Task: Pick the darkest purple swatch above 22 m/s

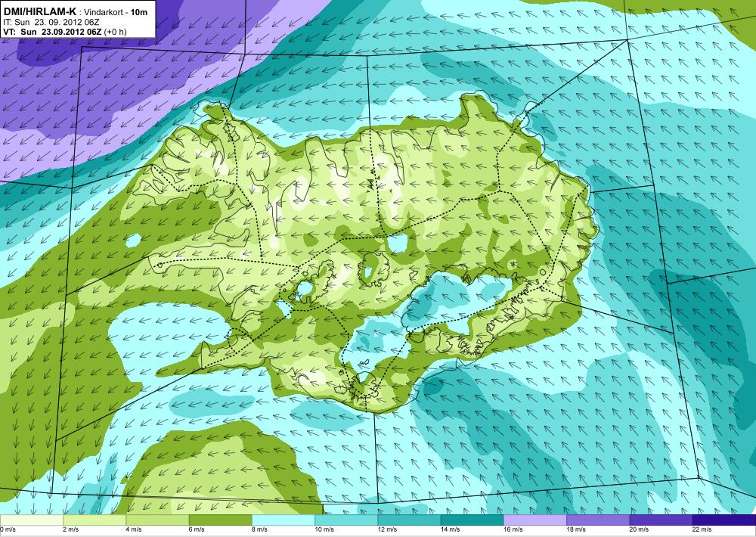Action: 724,520
